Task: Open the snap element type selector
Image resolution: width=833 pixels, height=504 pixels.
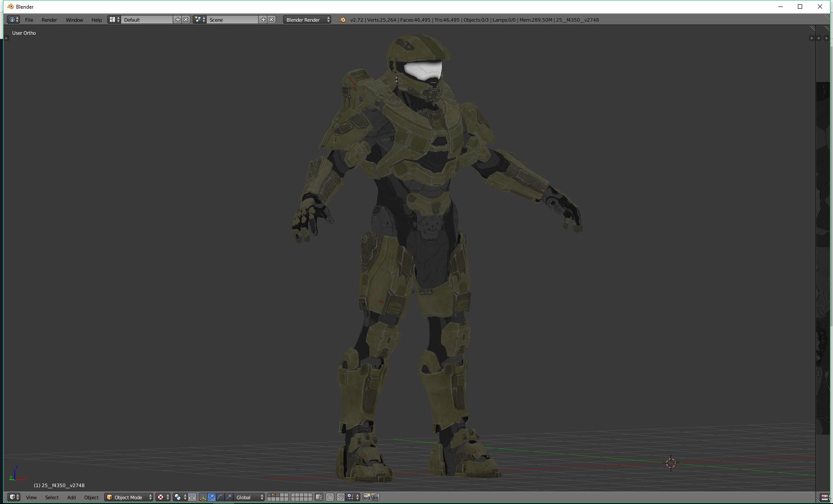Action: [353, 497]
